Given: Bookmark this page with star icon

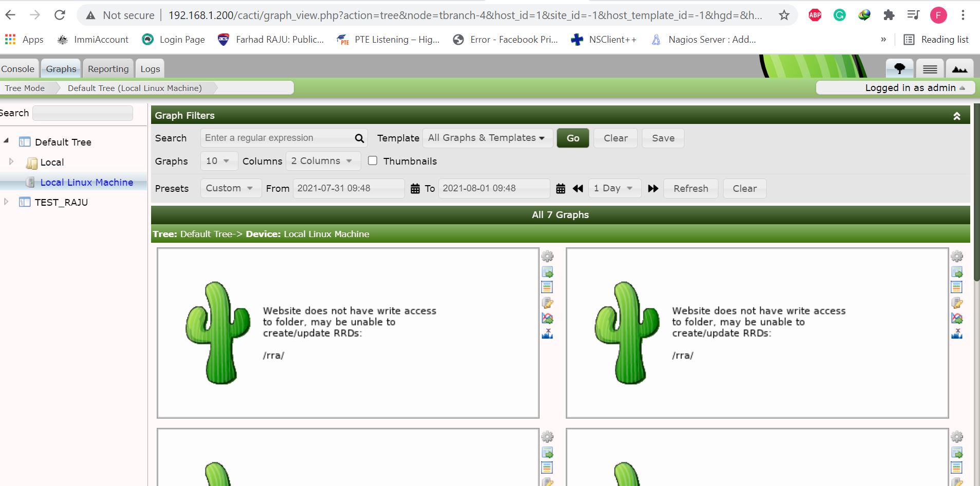Looking at the screenshot, I should (784, 15).
